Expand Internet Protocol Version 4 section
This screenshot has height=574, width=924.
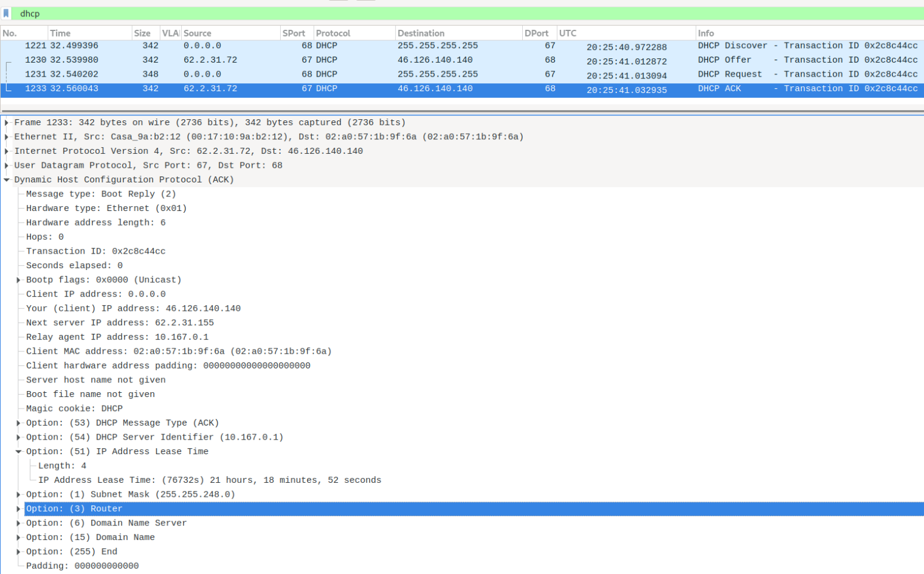pos(7,151)
